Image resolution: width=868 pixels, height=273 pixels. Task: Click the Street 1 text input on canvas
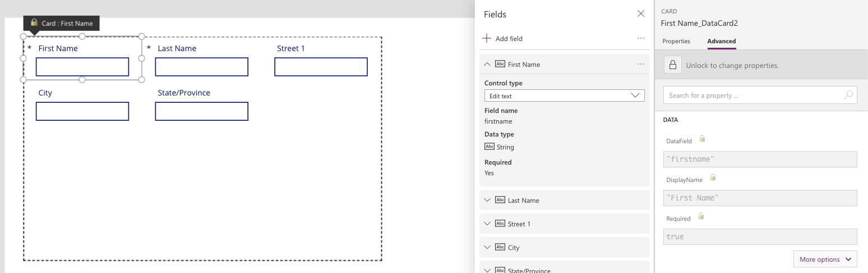tap(321, 67)
